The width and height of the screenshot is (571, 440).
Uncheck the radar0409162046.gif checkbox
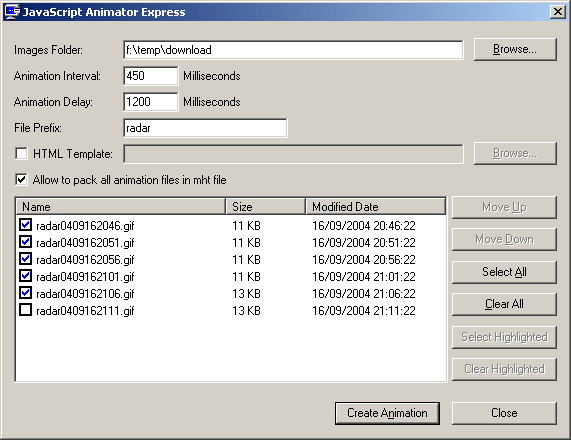point(25,225)
